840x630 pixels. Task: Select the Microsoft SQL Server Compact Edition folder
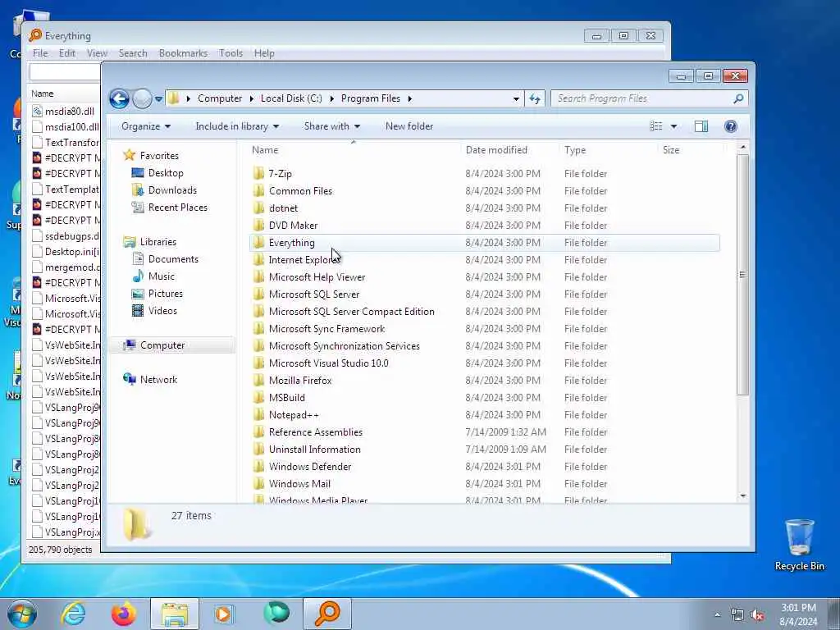tap(351, 312)
